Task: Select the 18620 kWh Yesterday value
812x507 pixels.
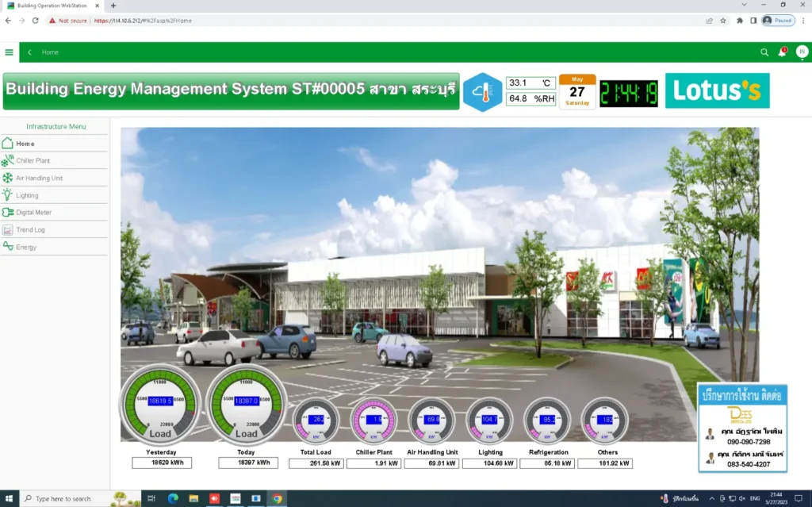Action: coord(162,463)
